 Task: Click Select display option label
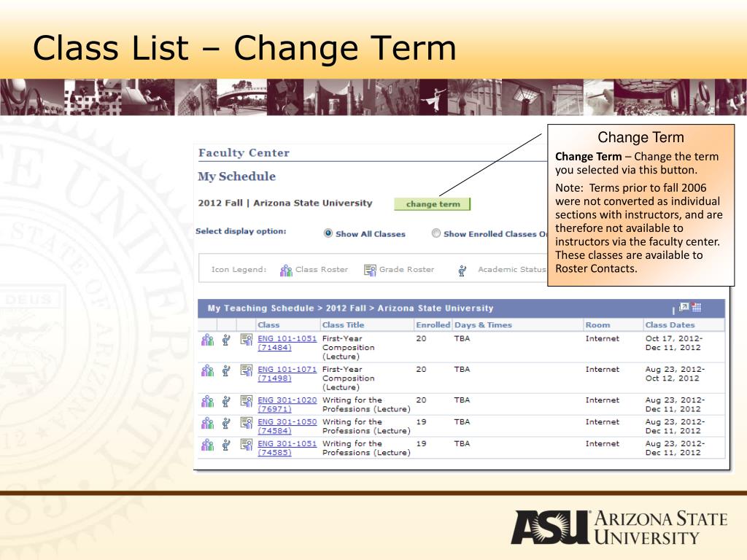241,231
